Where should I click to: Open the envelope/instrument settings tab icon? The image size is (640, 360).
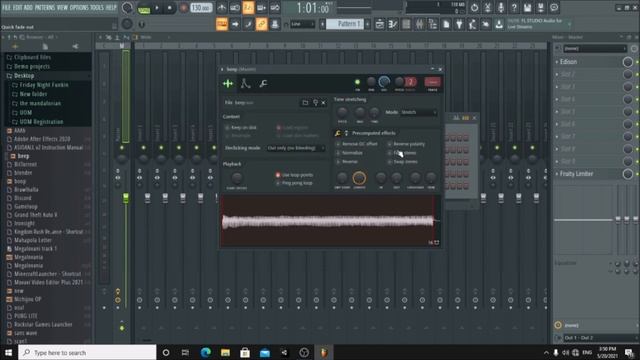(245, 84)
